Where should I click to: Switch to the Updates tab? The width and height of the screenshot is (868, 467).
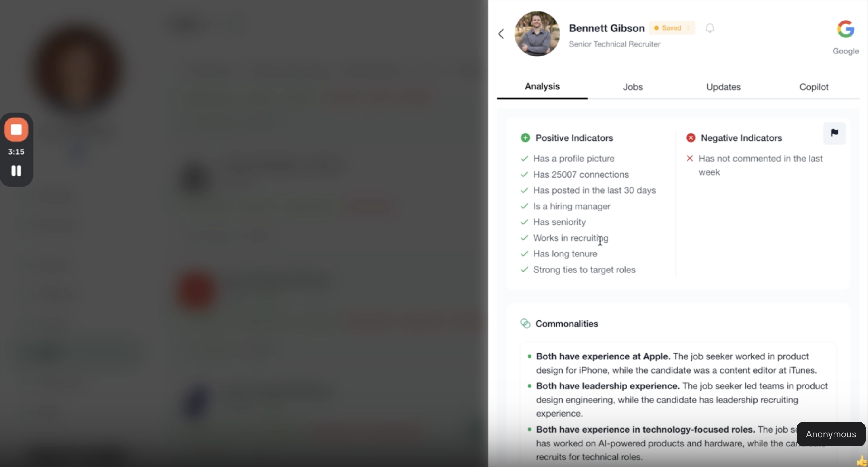click(723, 87)
